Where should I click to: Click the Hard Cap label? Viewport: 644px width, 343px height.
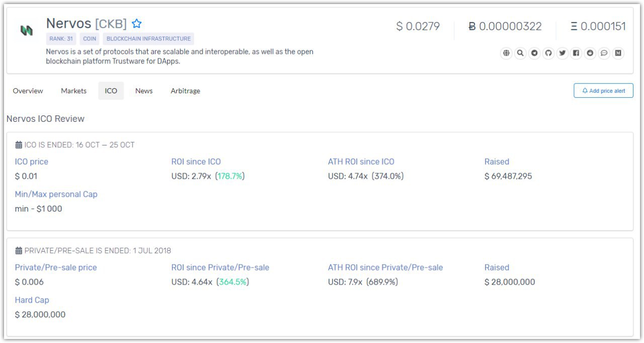tap(32, 300)
